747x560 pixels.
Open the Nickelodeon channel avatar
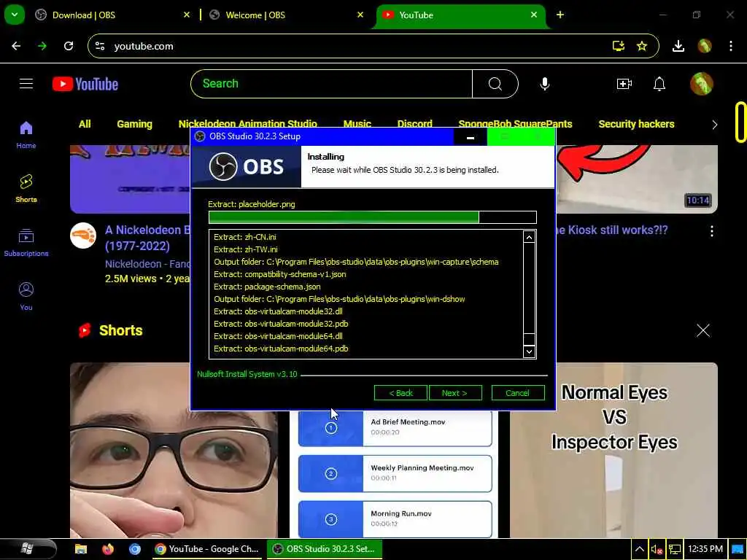[83, 236]
